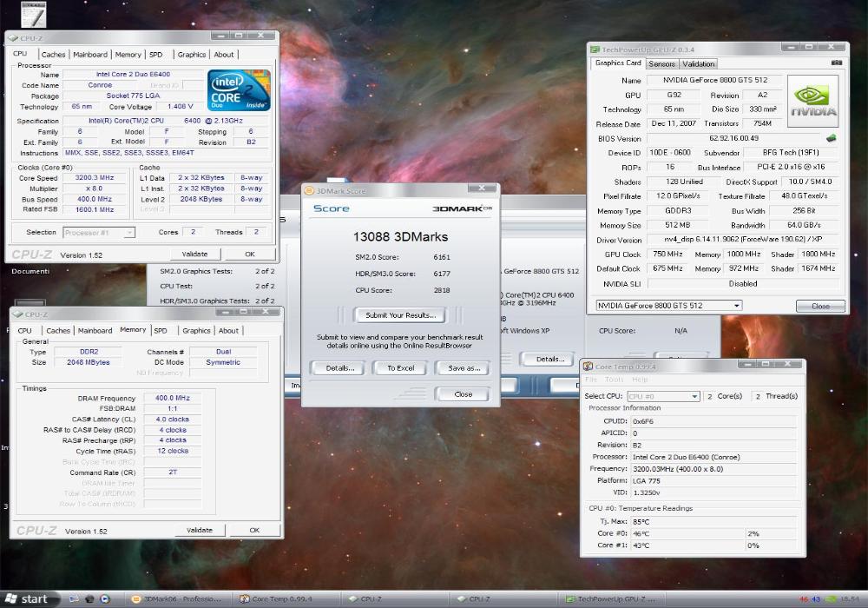Open About tab in the upper CPU-Z window
This screenshot has width=868, height=608.
224,54
